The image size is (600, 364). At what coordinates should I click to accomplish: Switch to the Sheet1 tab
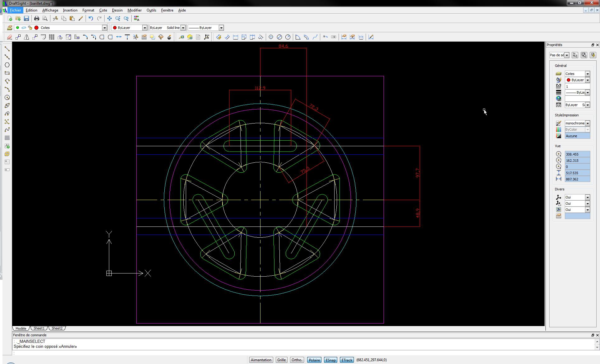coord(39,328)
